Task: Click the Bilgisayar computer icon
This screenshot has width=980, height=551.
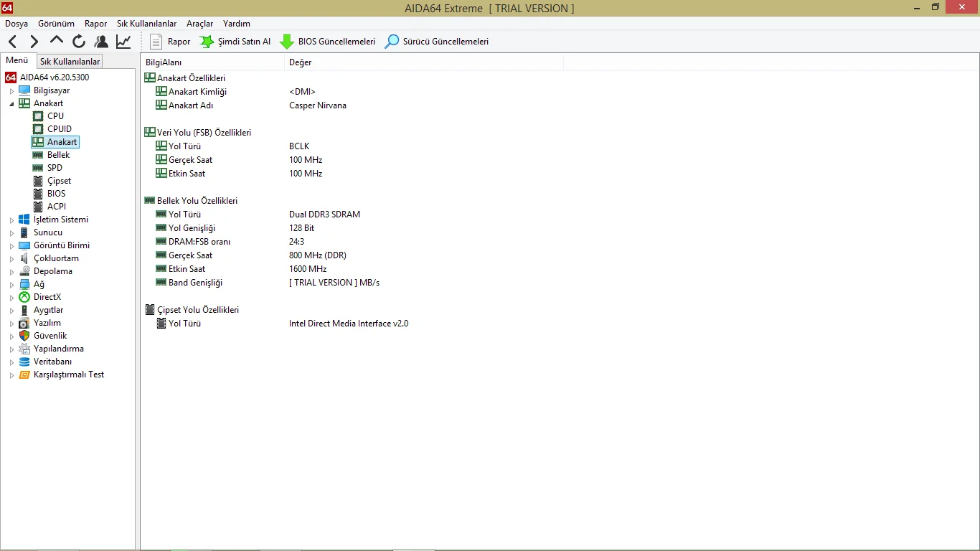Action: [24, 90]
